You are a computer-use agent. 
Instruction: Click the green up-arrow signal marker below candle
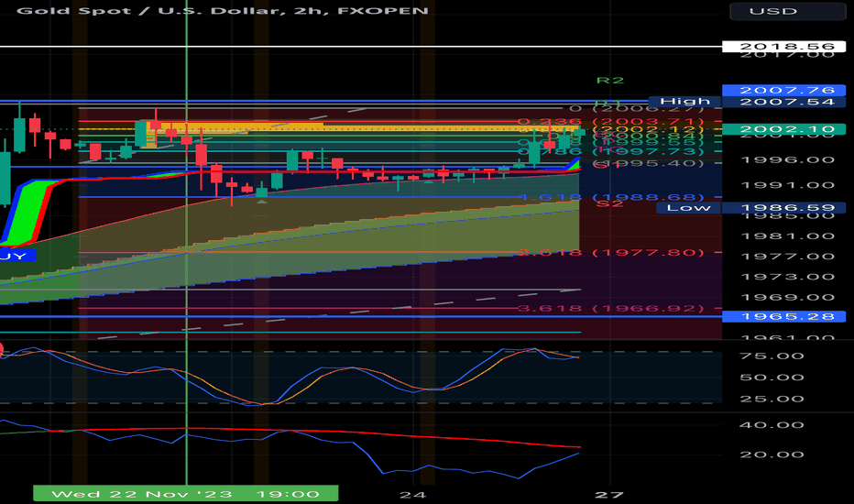(x=262, y=202)
